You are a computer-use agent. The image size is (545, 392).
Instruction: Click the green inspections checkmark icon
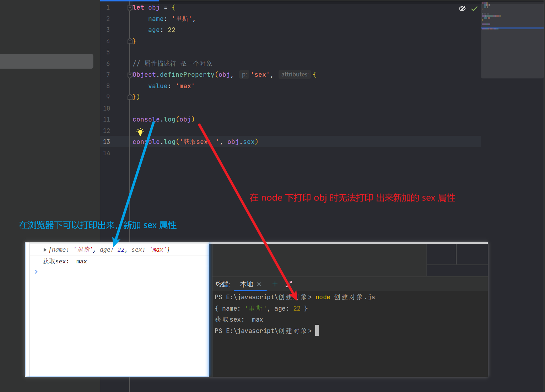tap(474, 9)
